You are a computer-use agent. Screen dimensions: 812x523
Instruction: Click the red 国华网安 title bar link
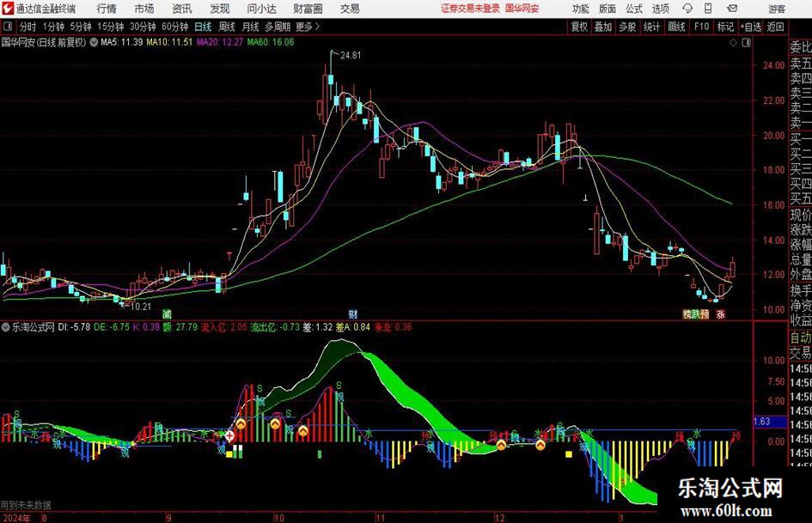click(x=522, y=9)
